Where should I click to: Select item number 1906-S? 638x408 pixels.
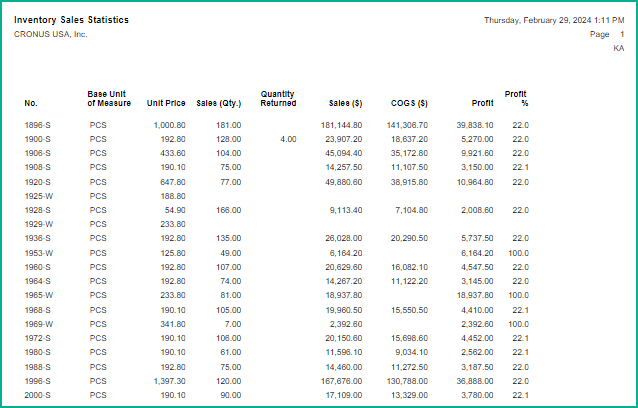point(37,153)
